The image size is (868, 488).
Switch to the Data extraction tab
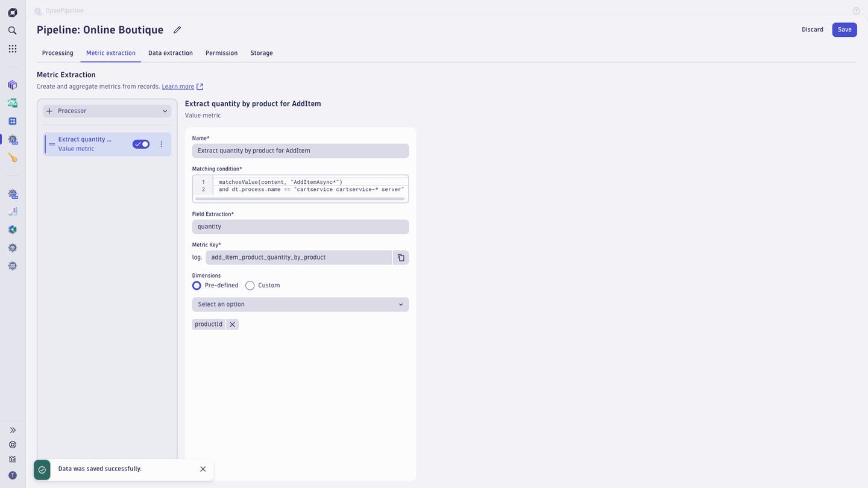point(171,53)
